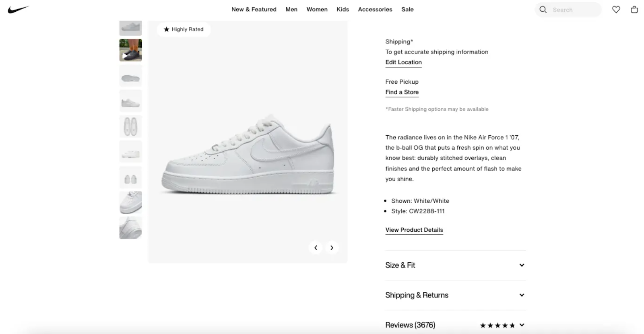Show previous shoe image with left arrow
This screenshot has width=644, height=334.
pyautogui.click(x=316, y=248)
